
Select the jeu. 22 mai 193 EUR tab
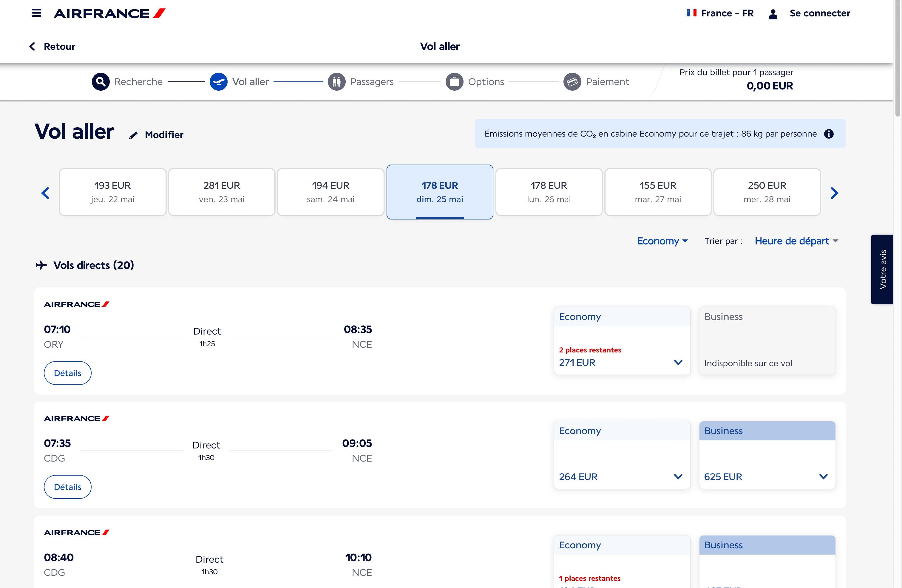[x=112, y=192]
